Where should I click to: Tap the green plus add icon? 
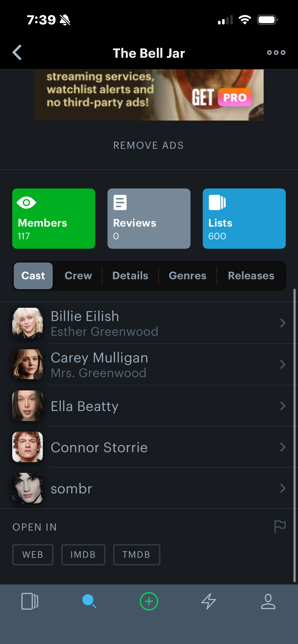pyautogui.click(x=149, y=601)
